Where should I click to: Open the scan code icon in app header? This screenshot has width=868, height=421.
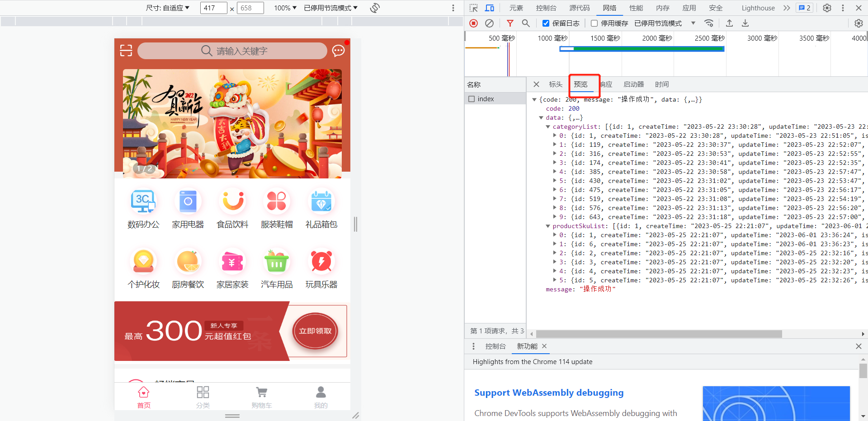[126, 51]
